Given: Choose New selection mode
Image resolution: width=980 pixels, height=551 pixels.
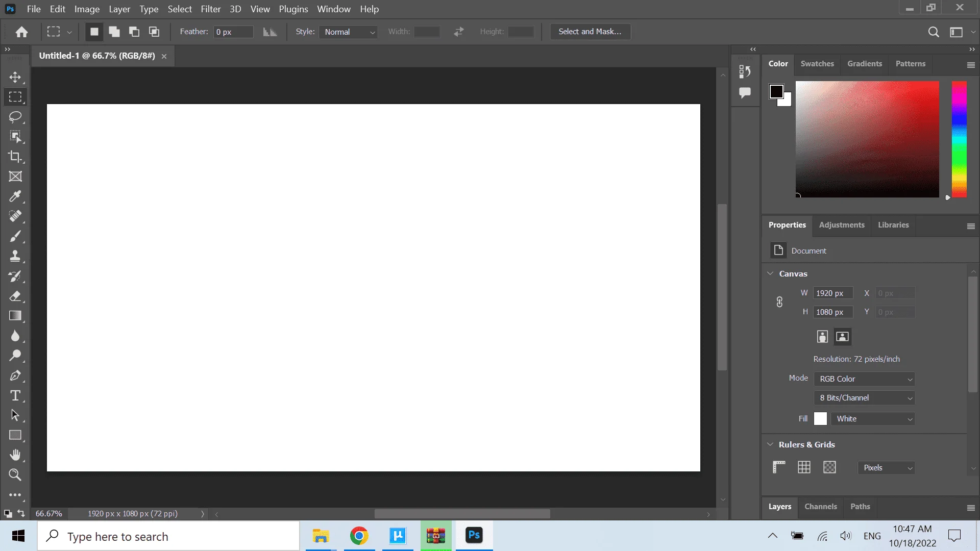Looking at the screenshot, I should [94, 32].
